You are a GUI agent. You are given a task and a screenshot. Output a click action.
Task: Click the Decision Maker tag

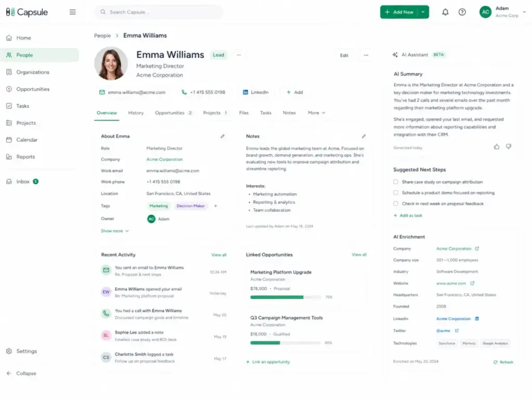pos(190,206)
